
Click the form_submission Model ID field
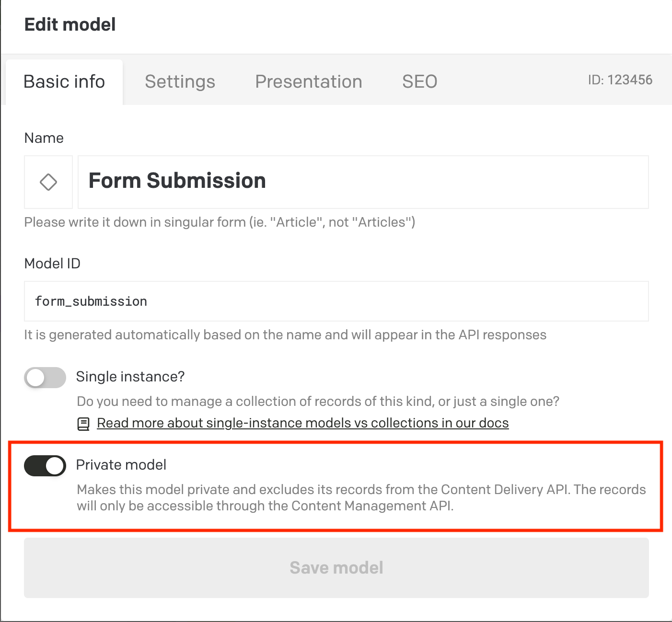[336, 301]
